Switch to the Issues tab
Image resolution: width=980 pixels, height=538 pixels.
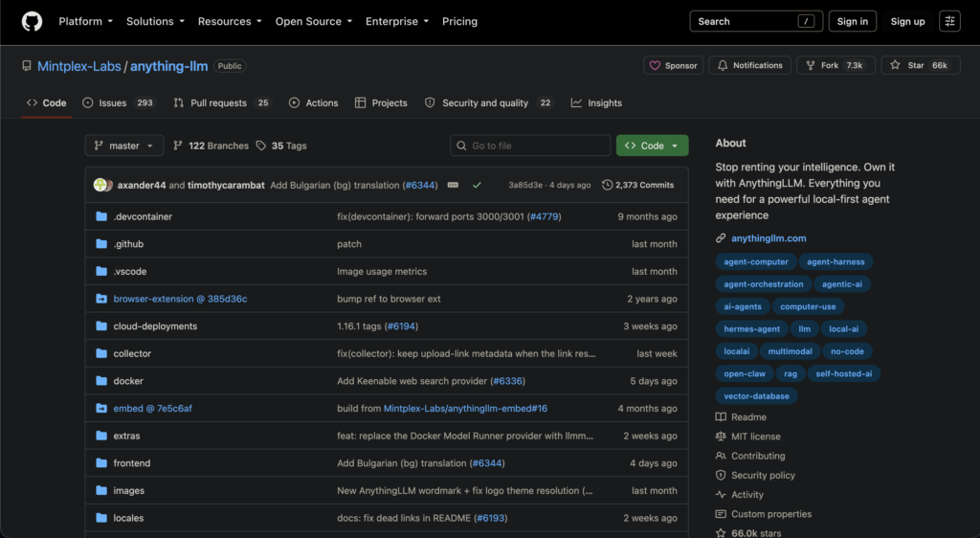coord(119,103)
